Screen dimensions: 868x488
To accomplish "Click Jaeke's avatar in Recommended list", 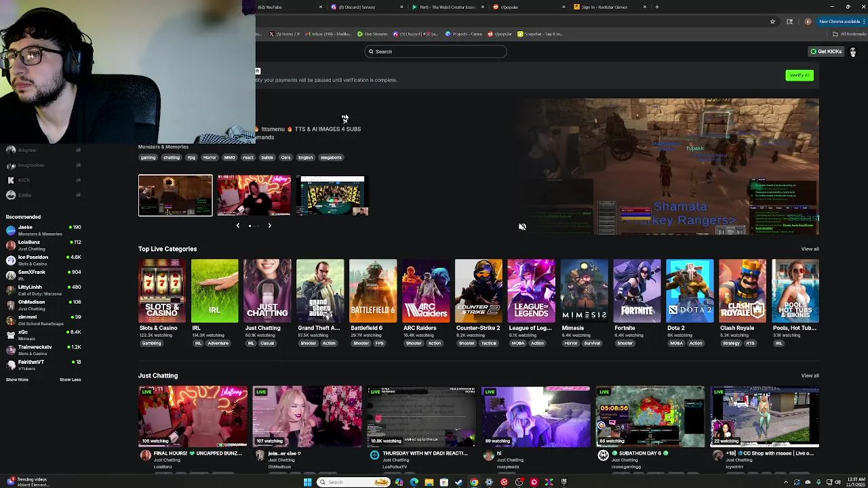I will click(11, 230).
